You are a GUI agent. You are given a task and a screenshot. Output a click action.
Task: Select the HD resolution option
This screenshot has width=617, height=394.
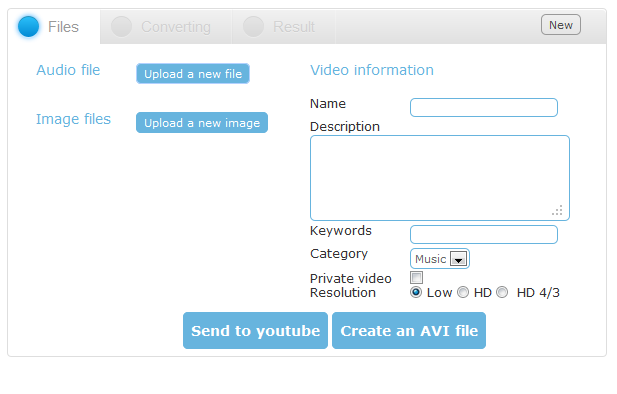(463, 292)
